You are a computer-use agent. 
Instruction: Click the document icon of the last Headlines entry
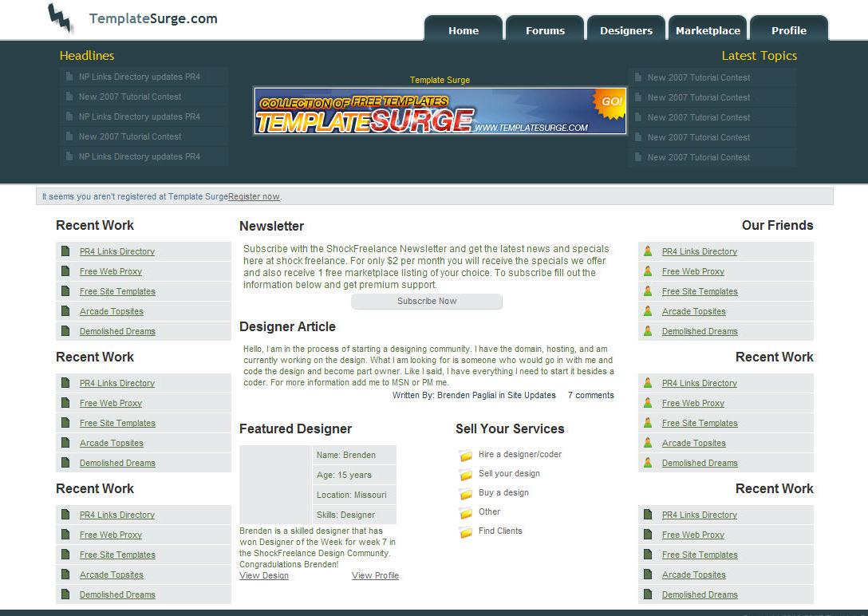click(69, 156)
